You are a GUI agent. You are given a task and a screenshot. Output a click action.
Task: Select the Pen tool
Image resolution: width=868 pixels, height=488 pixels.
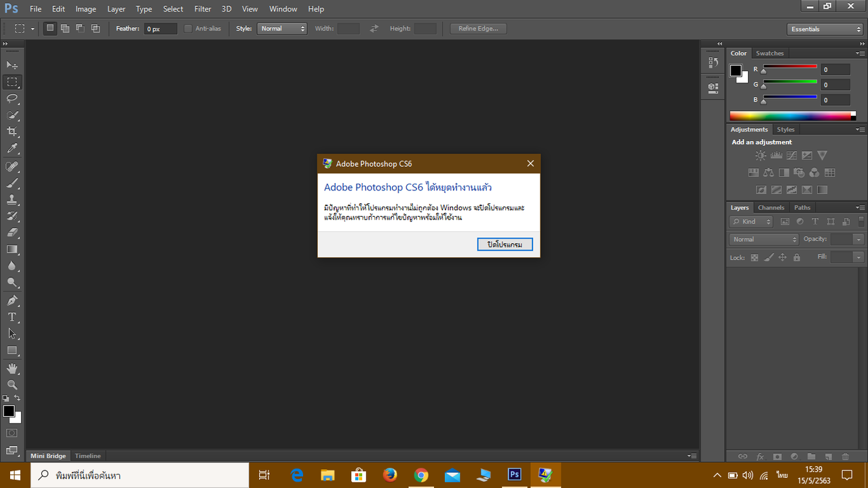pos(12,301)
